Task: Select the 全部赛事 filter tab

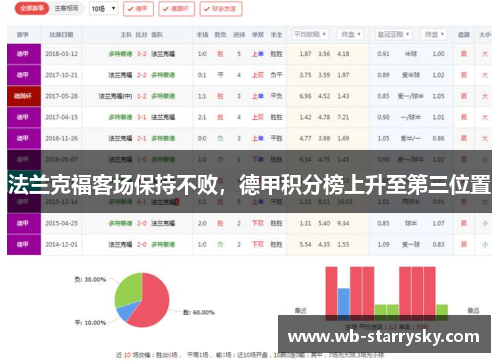Action: point(32,8)
